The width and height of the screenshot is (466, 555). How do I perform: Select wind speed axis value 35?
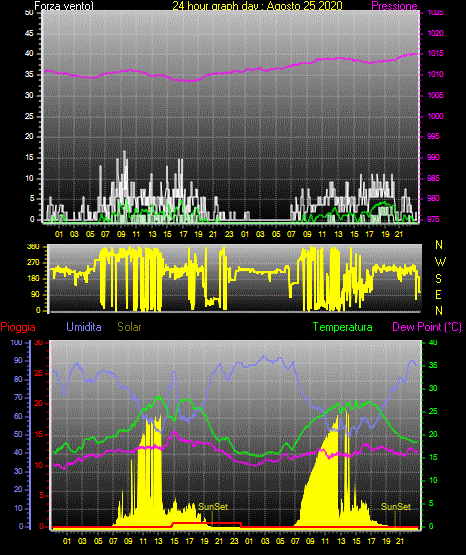pos(29,74)
